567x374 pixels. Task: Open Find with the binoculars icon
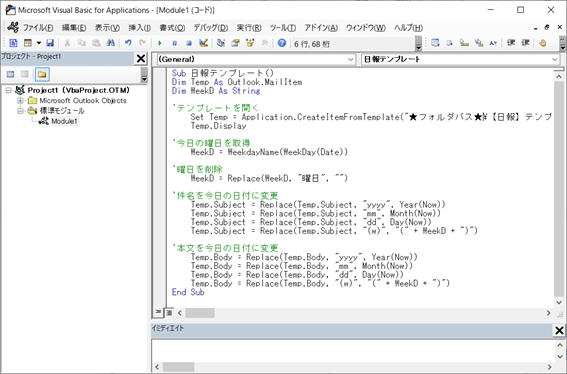tap(111, 43)
